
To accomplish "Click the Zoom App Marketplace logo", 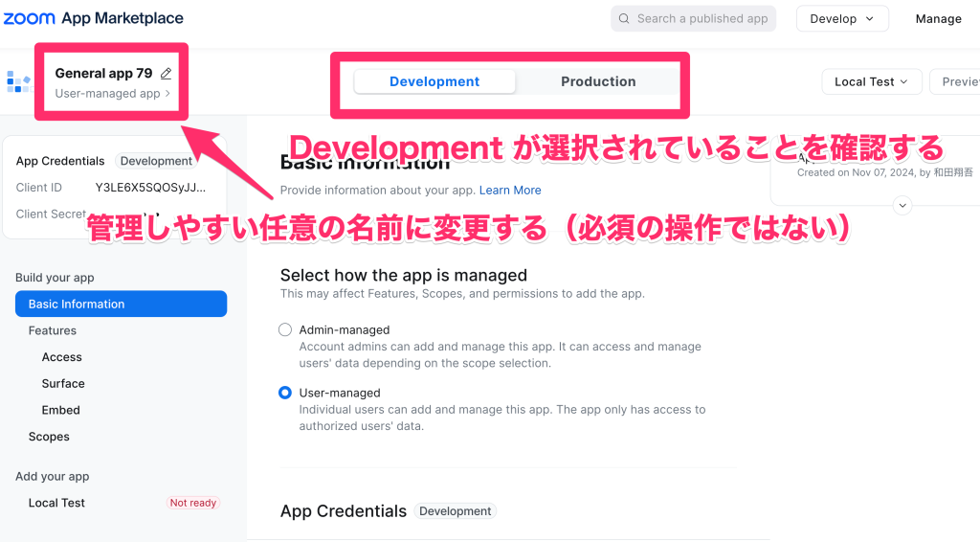I will [x=94, y=18].
